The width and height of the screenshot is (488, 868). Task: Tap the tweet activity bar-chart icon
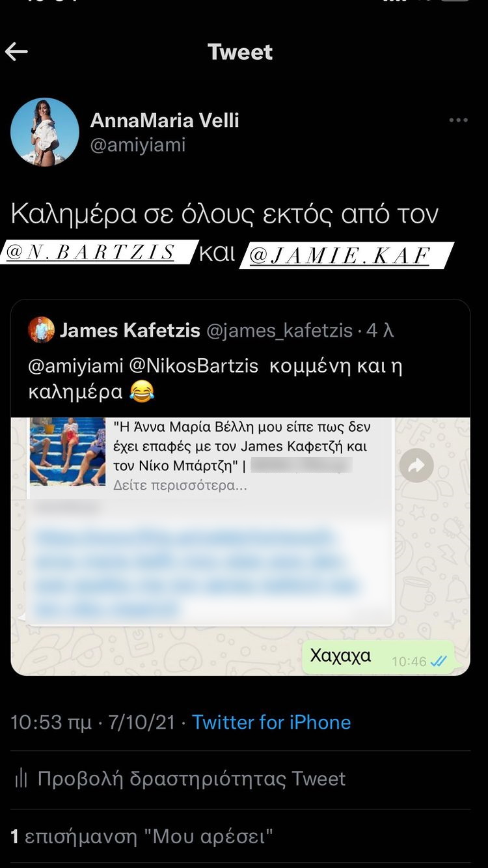click(x=21, y=779)
